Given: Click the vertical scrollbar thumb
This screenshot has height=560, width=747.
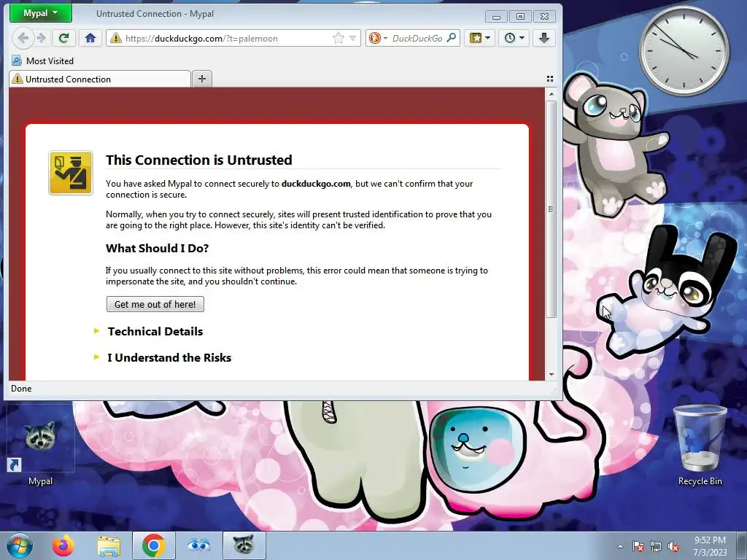Looking at the screenshot, I should pos(551,209).
